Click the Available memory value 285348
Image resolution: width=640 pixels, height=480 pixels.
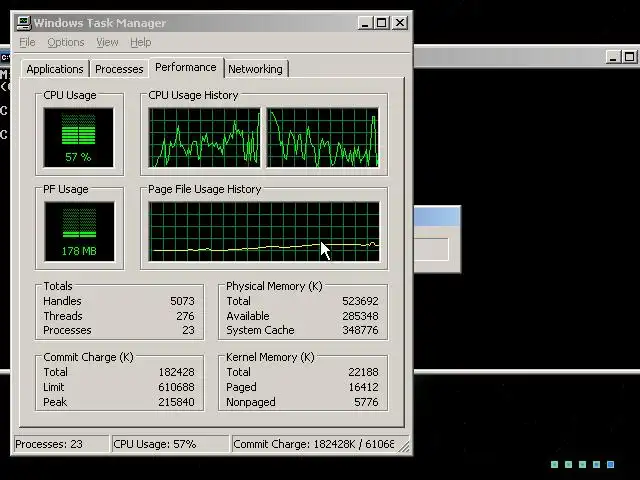[360, 316]
